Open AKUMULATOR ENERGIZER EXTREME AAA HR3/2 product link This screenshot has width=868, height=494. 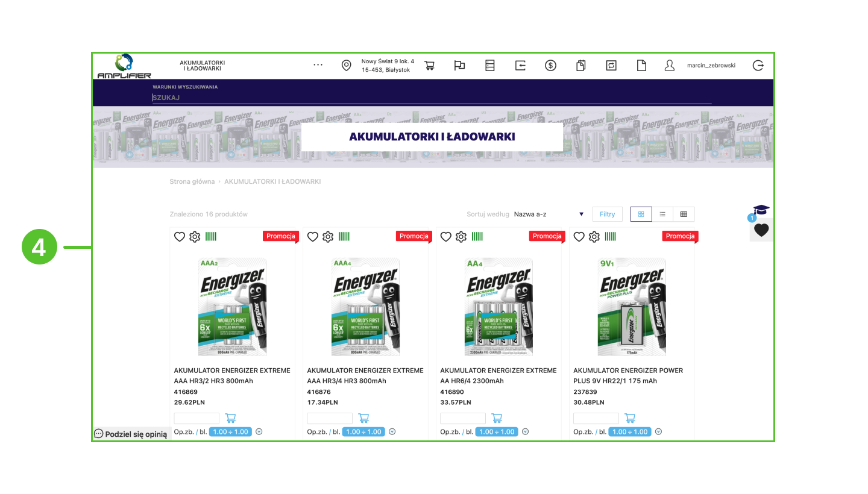(232, 375)
